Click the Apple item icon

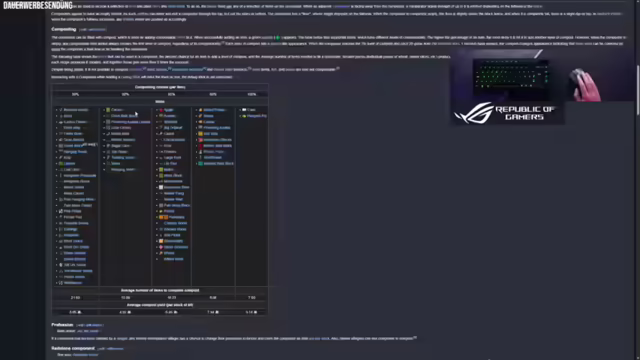point(161,110)
